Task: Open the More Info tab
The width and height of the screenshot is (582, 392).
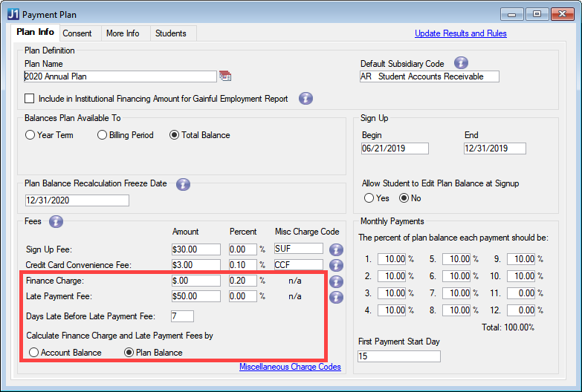Action: pyautogui.click(x=123, y=33)
